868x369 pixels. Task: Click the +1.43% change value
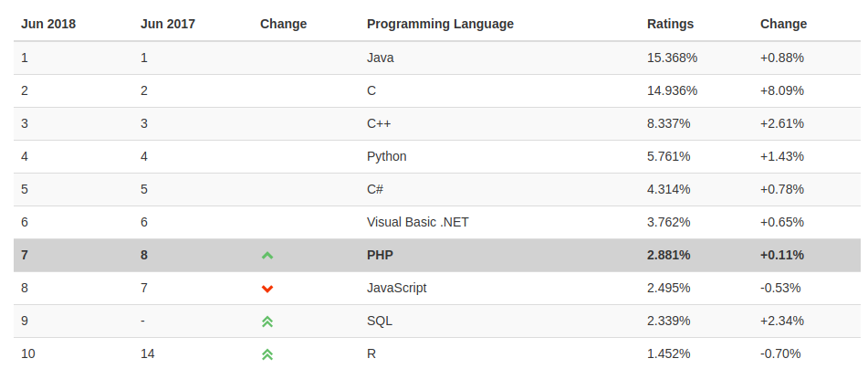[x=782, y=157]
